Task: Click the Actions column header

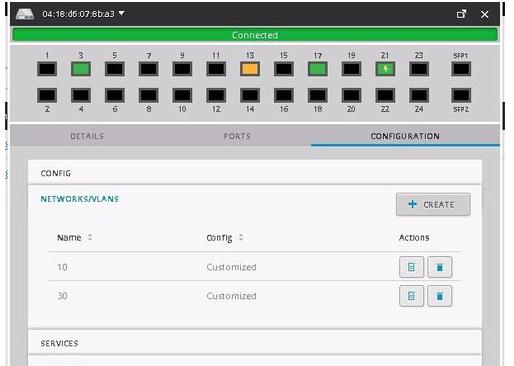Action: [x=414, y=238]
